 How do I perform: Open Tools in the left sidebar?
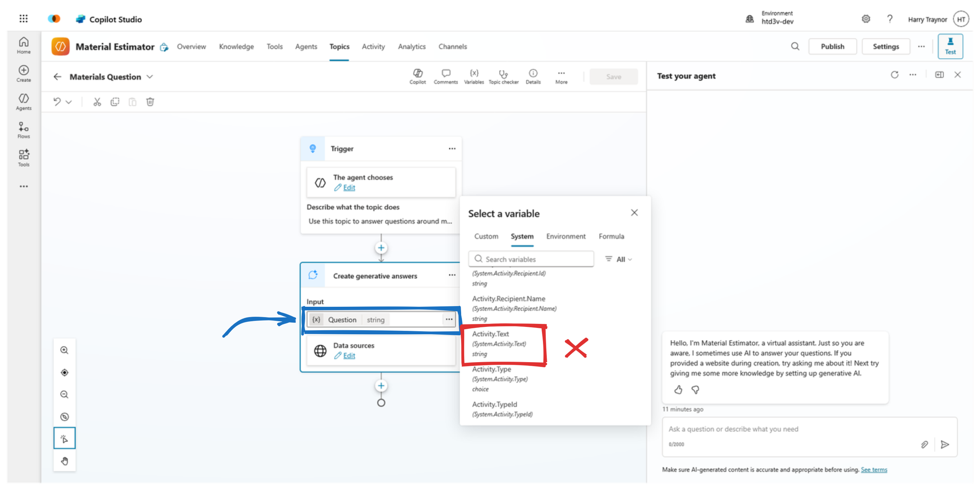pyautogui.click(x=24, y=158)
